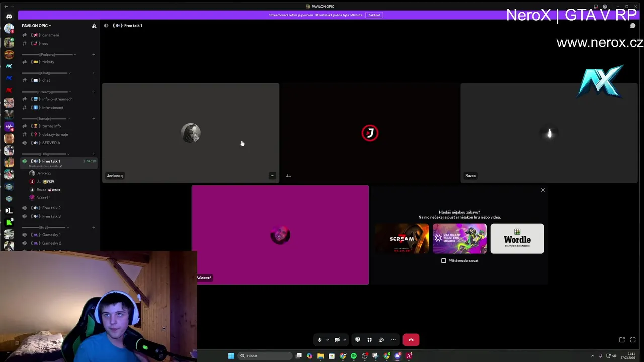Open Spotify from the taskbar
644x362 pixels.
tap(353, 356)
